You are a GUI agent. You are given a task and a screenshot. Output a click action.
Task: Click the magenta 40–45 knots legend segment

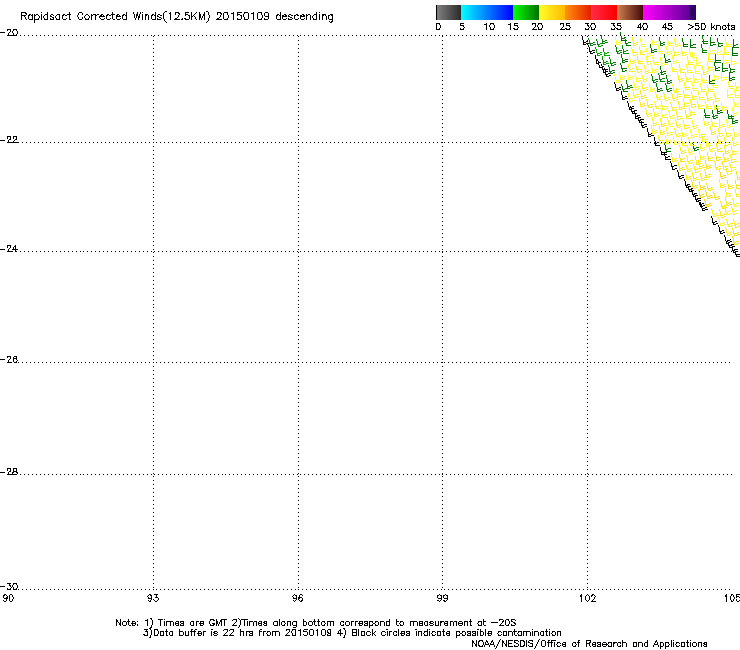coord(656,12)
